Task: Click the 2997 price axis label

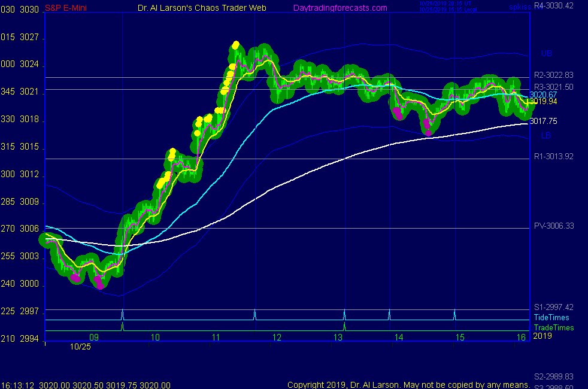Action: click(x=29, y=311)
